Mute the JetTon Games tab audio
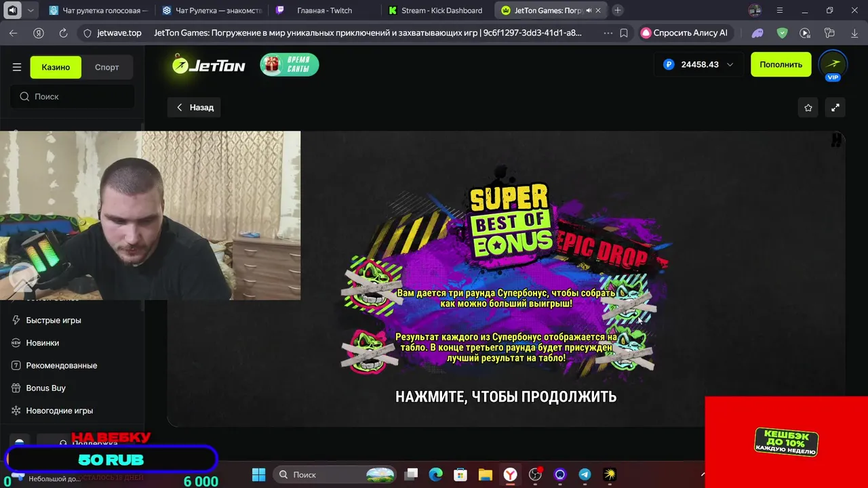 (x=588, y=11)
